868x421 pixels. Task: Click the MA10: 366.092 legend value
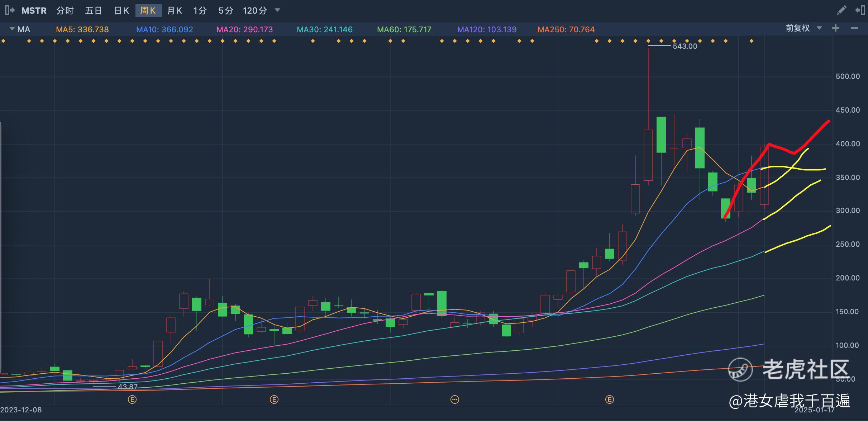(x=164, y=29)
